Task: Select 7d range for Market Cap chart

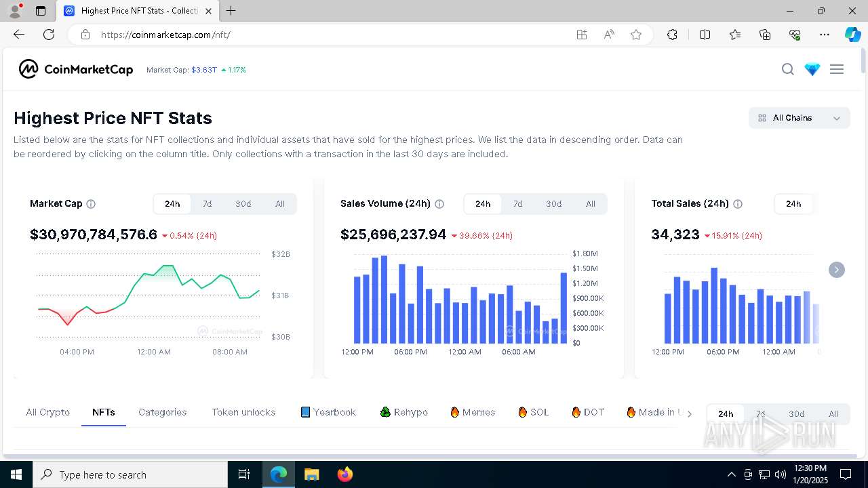Action: point(208,204)
